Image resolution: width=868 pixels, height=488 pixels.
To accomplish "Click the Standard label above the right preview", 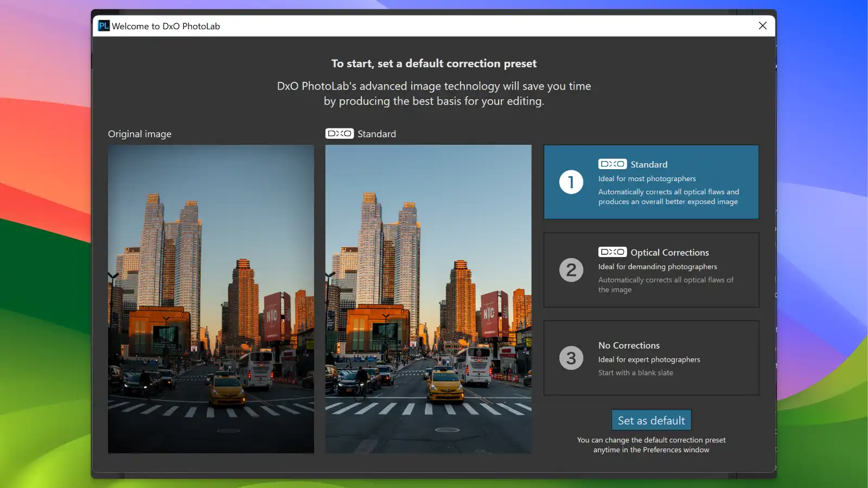I will point(376,133).
